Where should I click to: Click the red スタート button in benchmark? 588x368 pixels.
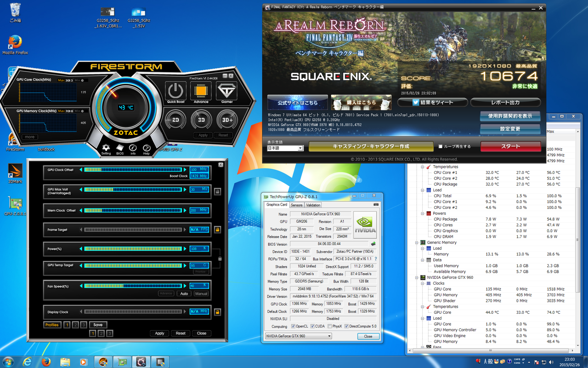pos(511,146)
